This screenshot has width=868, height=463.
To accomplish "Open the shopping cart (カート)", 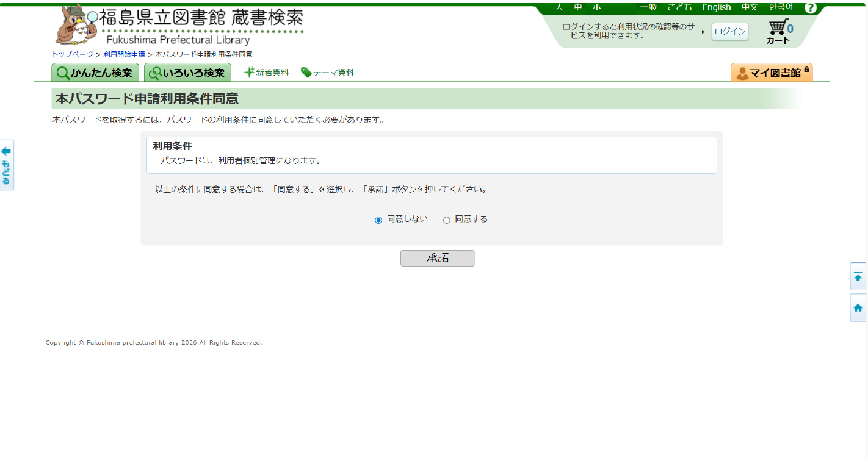I will 779,32.
